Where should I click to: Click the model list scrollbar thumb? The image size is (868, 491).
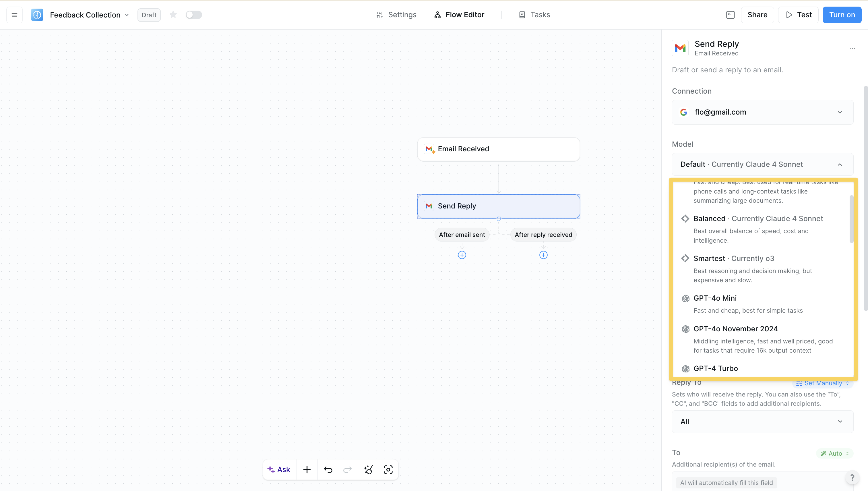pos(851,219)
